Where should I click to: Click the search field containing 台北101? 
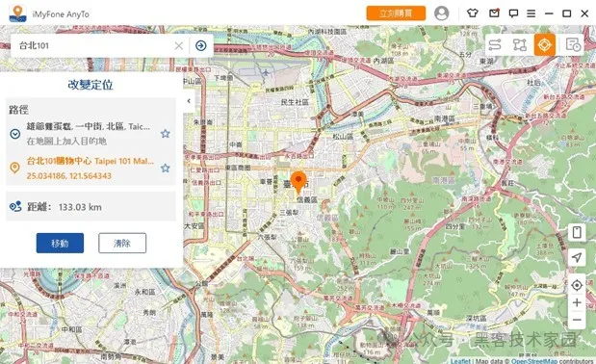click(95, 45)
